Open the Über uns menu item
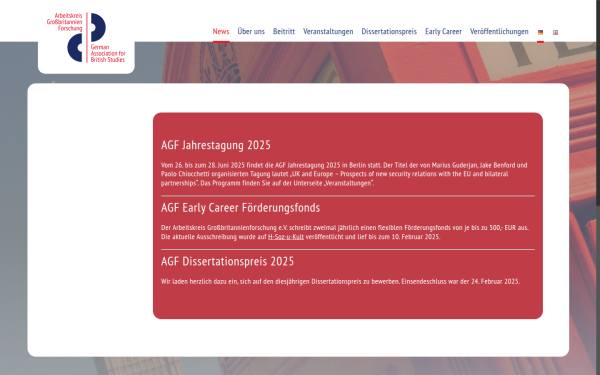The image size is (600, 375). pos(251,31)
